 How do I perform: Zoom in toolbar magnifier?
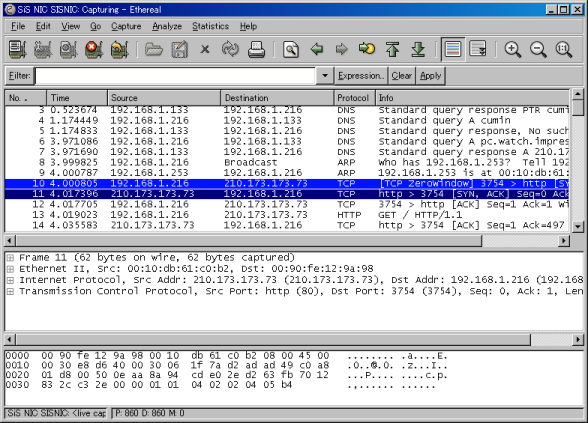tap(513, 49)
